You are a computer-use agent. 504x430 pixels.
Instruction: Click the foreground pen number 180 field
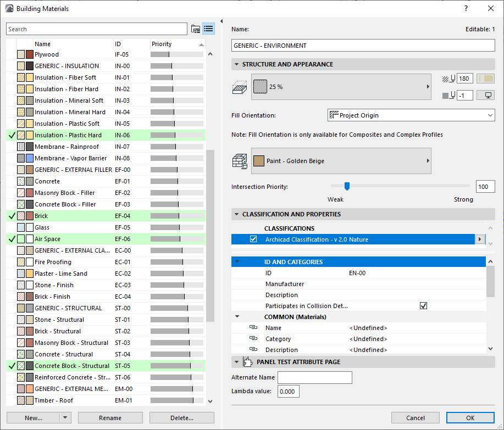point(464,79)
